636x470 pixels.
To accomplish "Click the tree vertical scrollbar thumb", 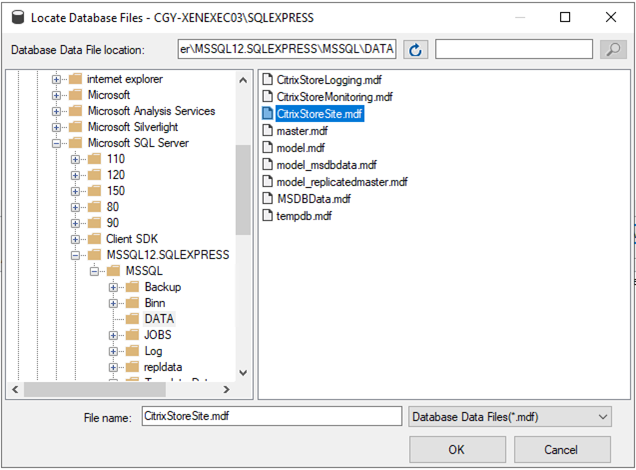I will [x=243, y=190].
